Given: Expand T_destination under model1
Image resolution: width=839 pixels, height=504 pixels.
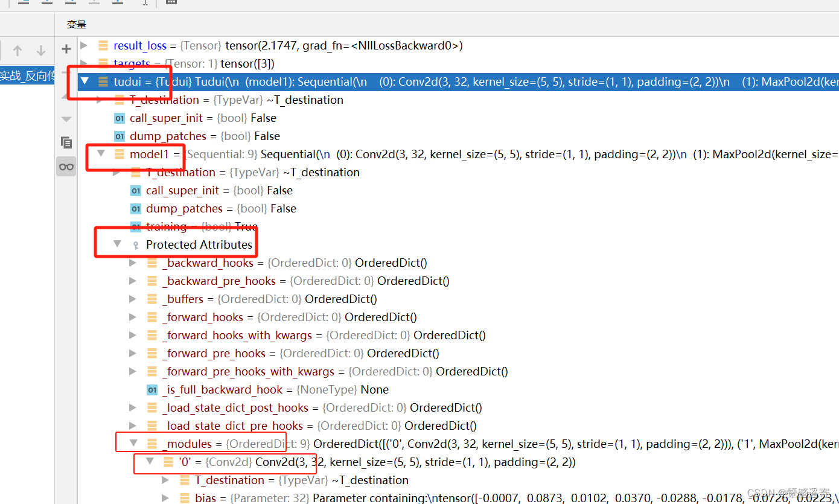Looking at the screenshot, I should click(x=116, y=173).
